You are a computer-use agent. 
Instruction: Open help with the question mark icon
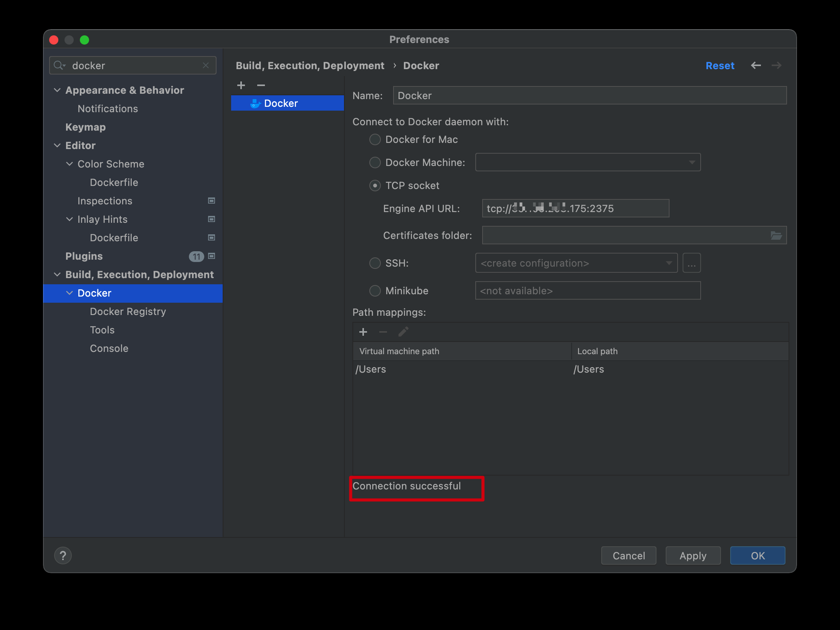pos(63,555)
